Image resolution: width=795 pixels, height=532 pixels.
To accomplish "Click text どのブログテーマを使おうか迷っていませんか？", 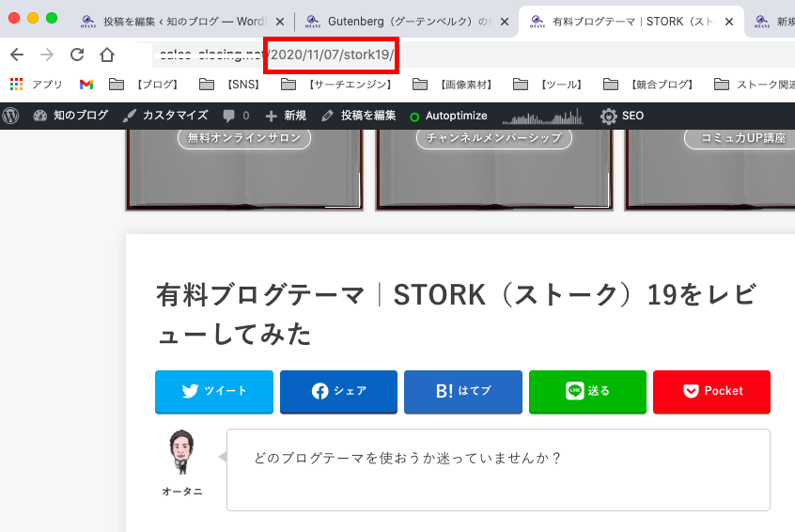I will [x=408, y=458].
